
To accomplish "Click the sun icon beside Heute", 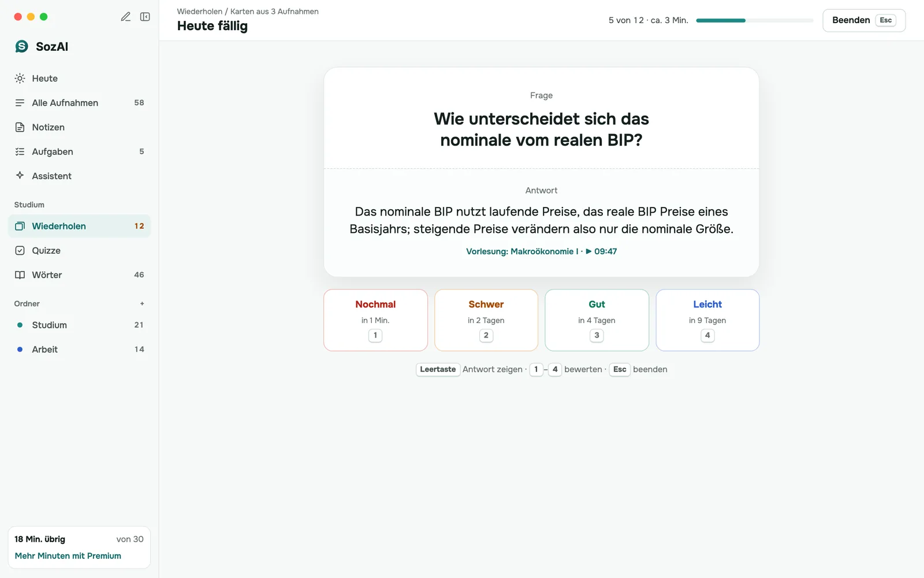I will click(x=20, y=78).
